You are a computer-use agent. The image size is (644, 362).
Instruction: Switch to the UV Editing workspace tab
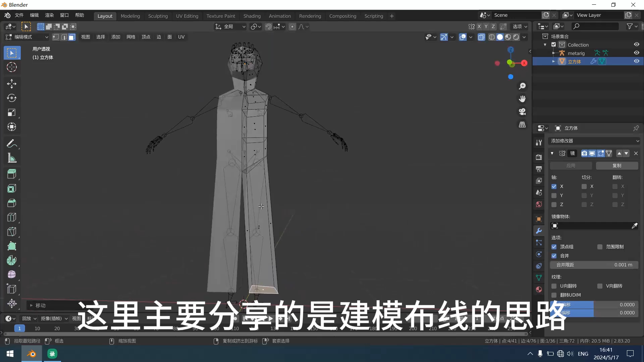point(187,16)
